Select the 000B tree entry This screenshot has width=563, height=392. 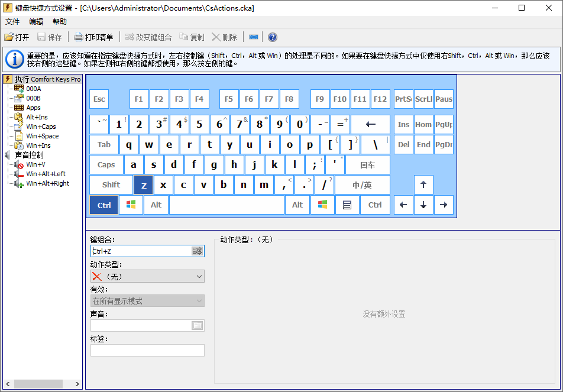pos(33,98)
